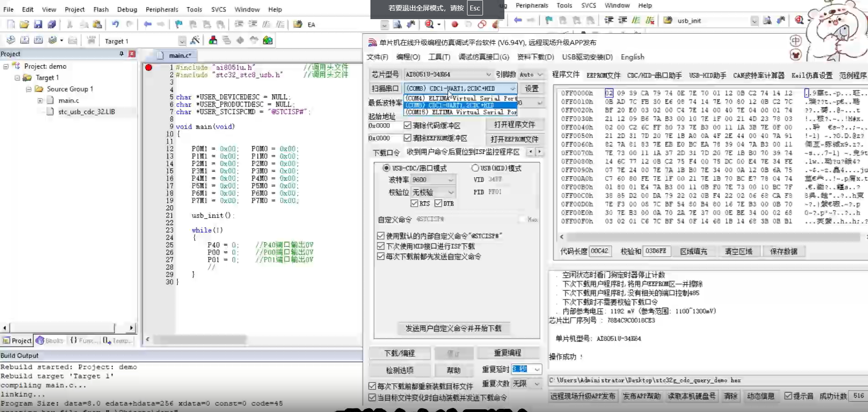
Task: Toggle 使用默认的内部自定义命令 checkbox
Action: (x=381, y=236)
